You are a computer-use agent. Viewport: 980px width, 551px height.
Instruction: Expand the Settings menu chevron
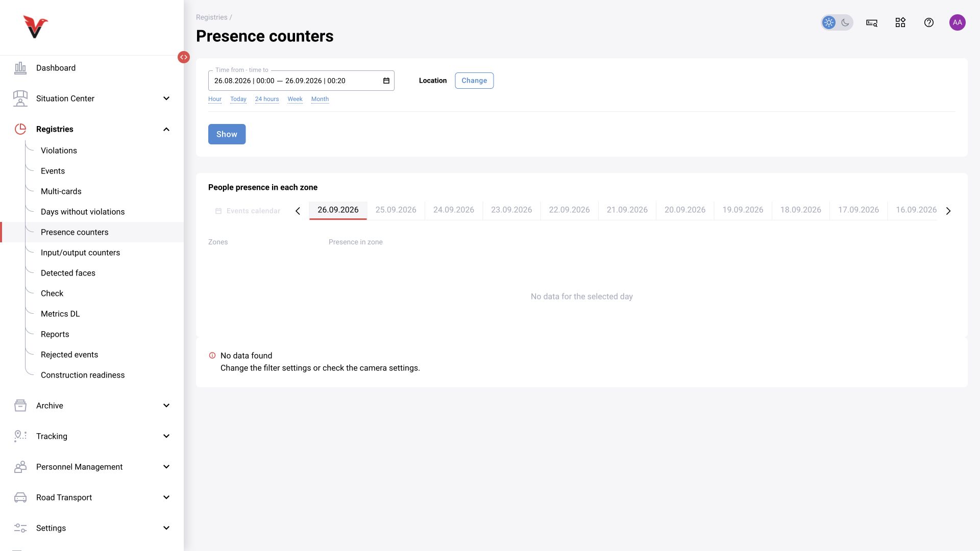click(166, 528)
